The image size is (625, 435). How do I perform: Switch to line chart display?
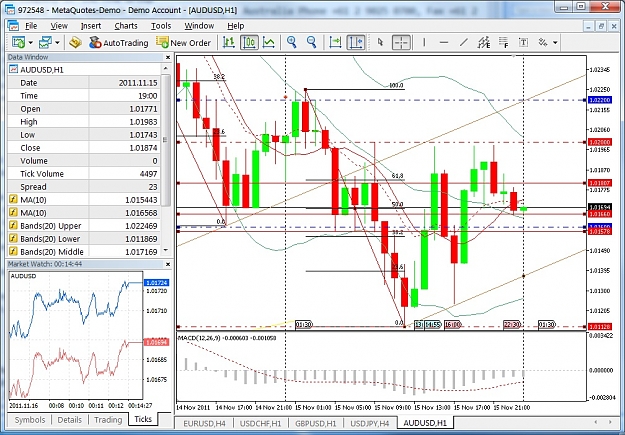coord(269,42)
